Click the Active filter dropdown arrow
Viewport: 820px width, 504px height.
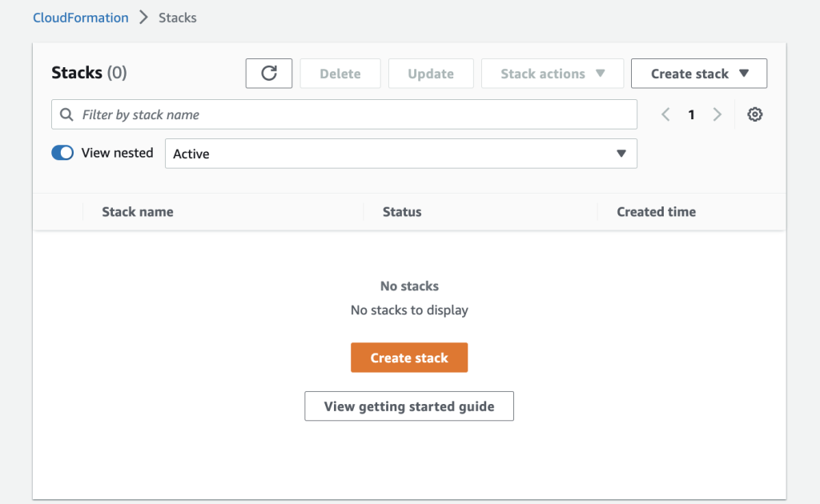click(622, 153)
